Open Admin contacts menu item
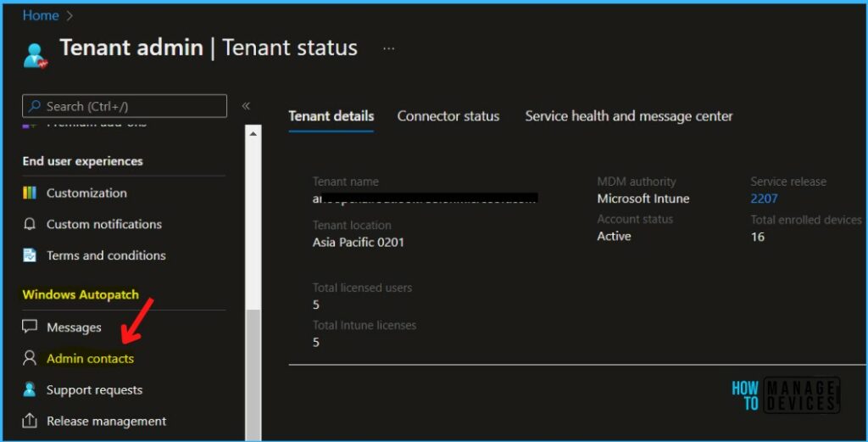The width and height of the screenshot is (868, 442). coord(90,358)
